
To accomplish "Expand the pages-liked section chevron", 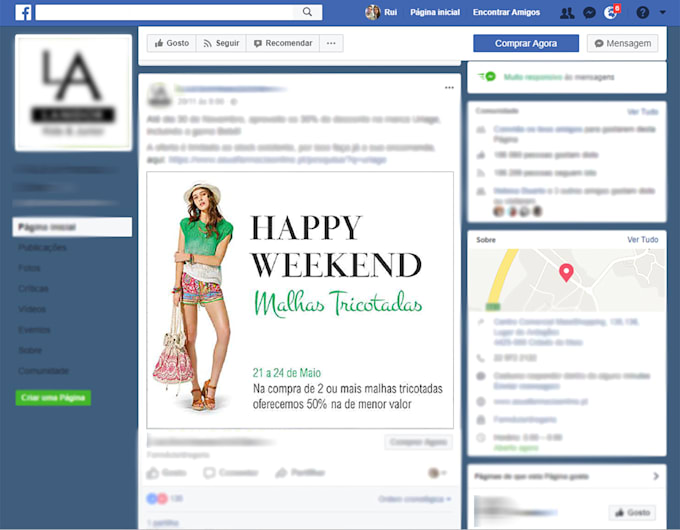I will 656,476.
